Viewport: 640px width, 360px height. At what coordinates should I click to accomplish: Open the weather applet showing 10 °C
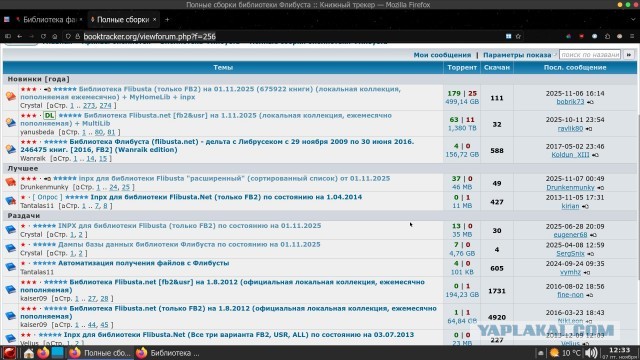[x=565, y=353]
